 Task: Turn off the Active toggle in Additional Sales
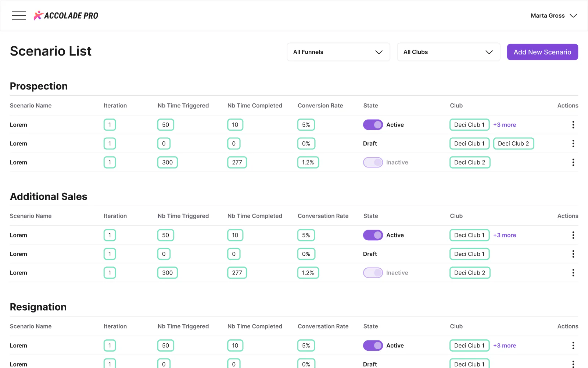373,235
